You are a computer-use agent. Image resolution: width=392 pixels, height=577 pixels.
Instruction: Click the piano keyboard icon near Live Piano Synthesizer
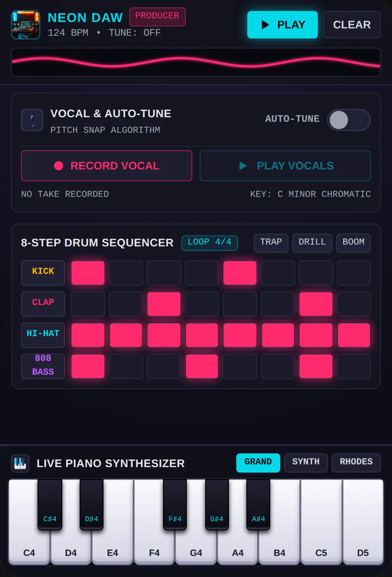pos(20,463)
